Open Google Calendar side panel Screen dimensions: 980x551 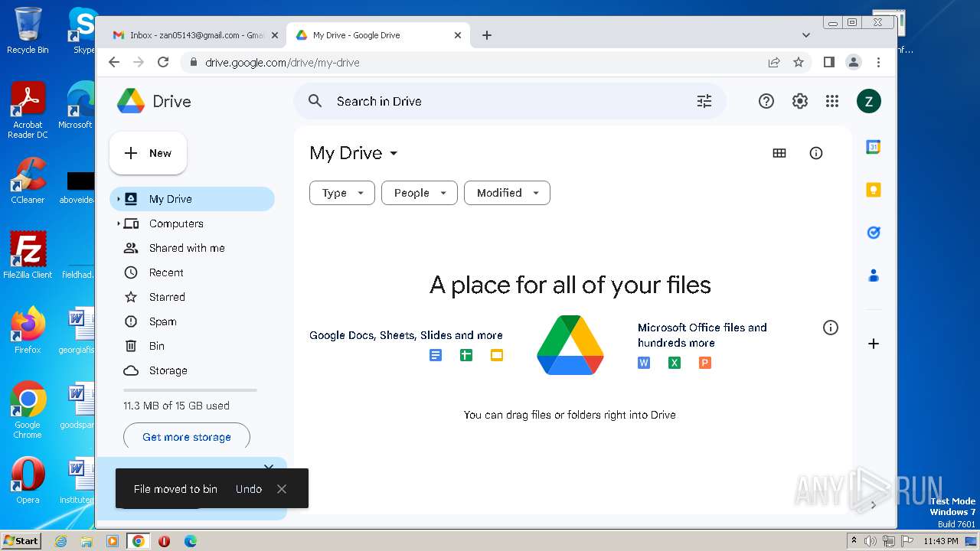pos(874,147)
